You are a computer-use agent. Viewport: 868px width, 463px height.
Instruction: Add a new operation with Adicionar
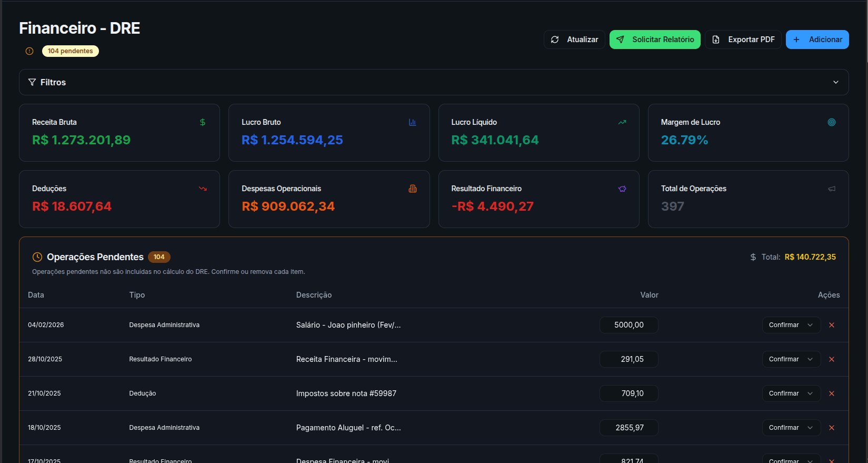817,40
